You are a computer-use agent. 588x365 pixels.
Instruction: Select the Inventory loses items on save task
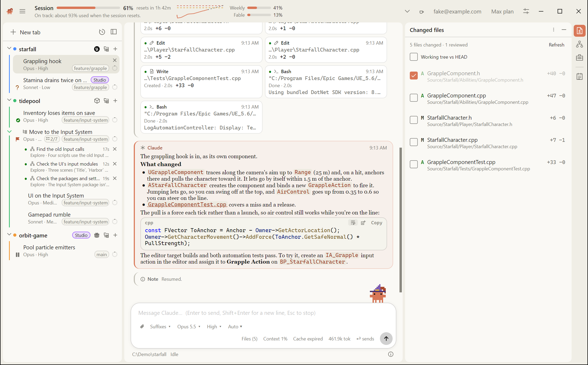[66, 116]
